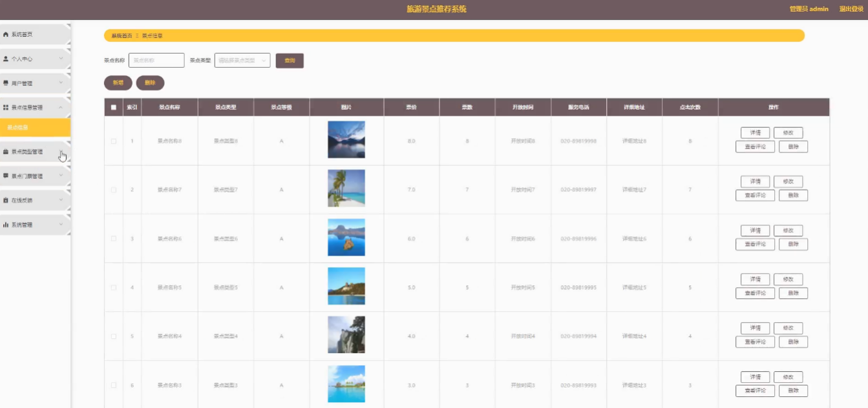This screenshot has height=408, width=868.
Task: Open the image thumbnail of 景点名称6
Action: click(x=346, y=238)
